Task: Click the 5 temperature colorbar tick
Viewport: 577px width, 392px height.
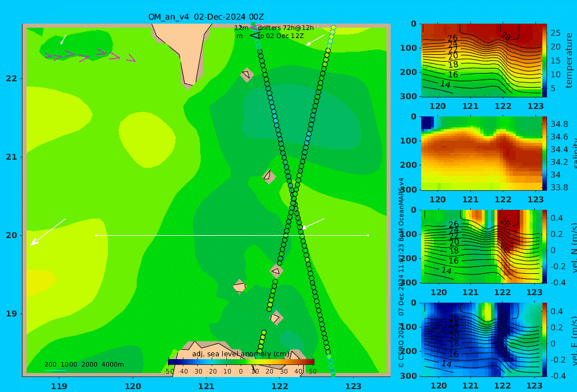Action: click(x=553, y=88)
